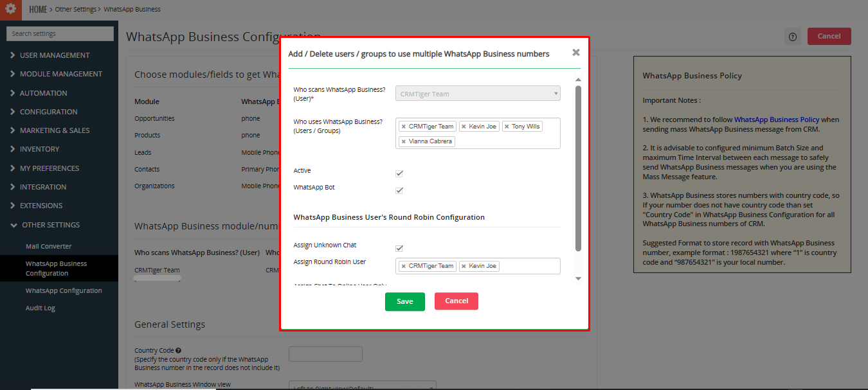Remove Tony Wills tag from users field

point(507,127)
